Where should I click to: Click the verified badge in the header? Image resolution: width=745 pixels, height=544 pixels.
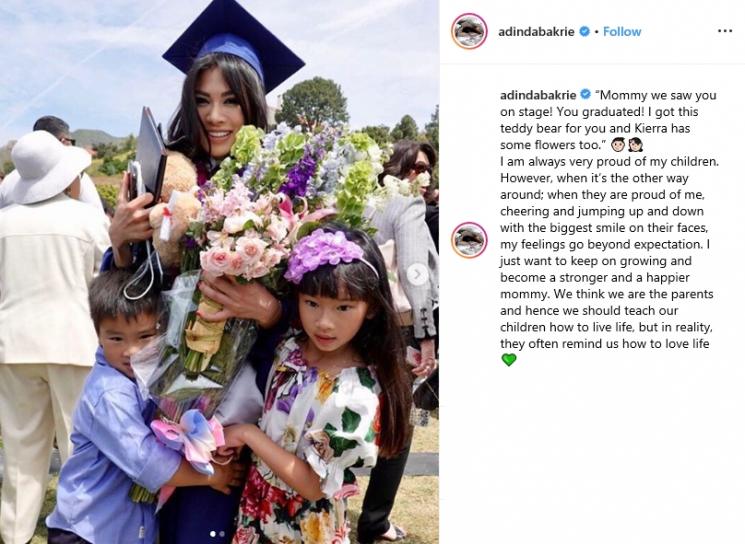click(585, 31)
